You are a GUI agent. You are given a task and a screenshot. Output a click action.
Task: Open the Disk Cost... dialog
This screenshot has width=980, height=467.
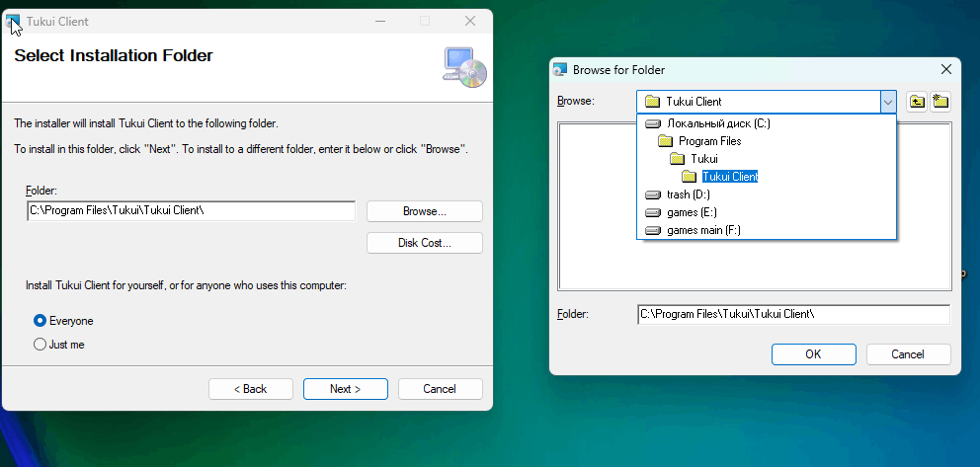pyautogui.click(x=425, y=243)
